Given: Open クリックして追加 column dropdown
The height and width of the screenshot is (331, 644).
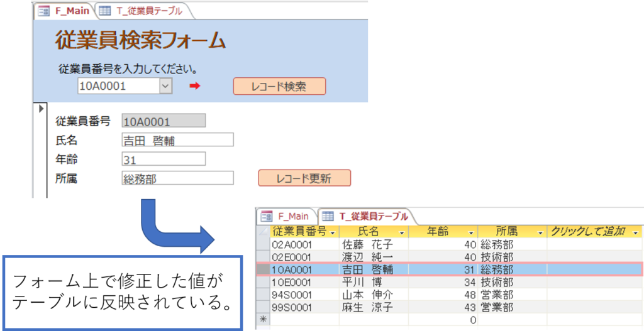Looking at the screenshot, I should (636, 232).
